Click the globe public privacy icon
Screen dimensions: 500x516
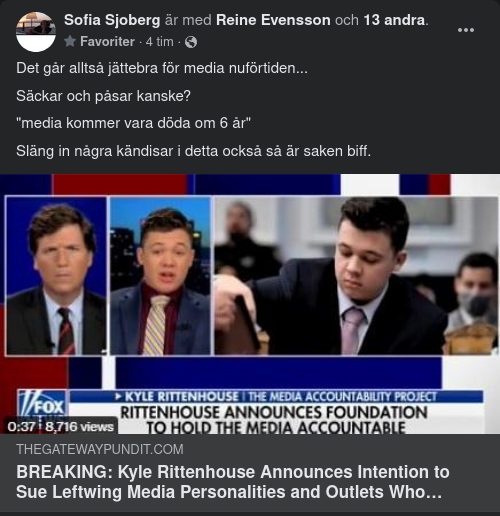[191, 42]
